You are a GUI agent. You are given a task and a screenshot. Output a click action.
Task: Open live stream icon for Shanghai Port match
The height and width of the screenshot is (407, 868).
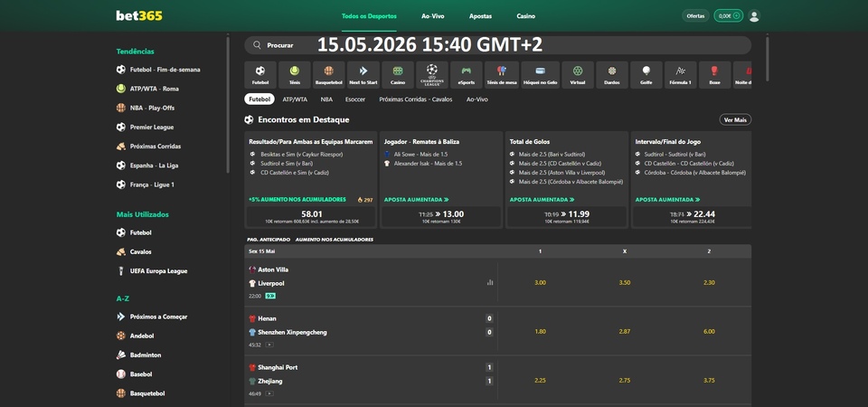pyautogui.click(x=269, y=393)
